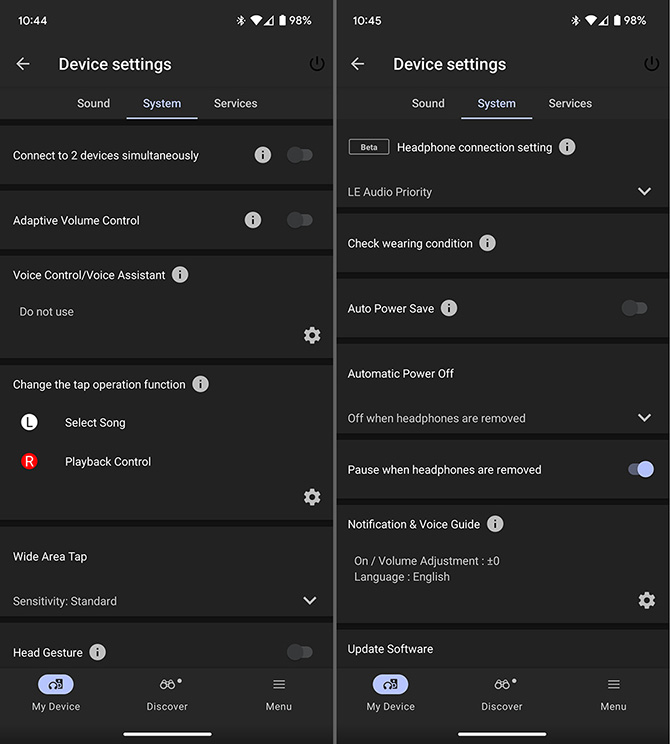Image resolution: width=670 pixels, height=744 pixels.
Task: Expand LE Audio Priority dropdown
Action: [x=502, y=192]
